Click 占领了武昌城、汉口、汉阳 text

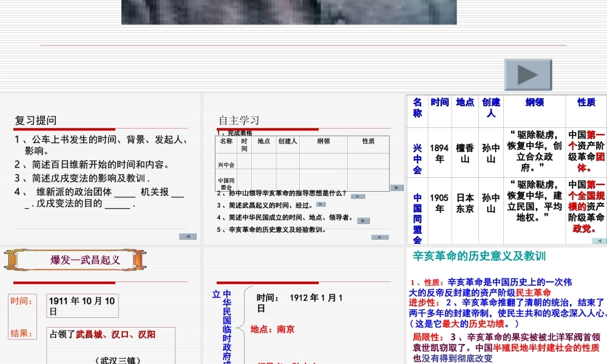point(102,335)
